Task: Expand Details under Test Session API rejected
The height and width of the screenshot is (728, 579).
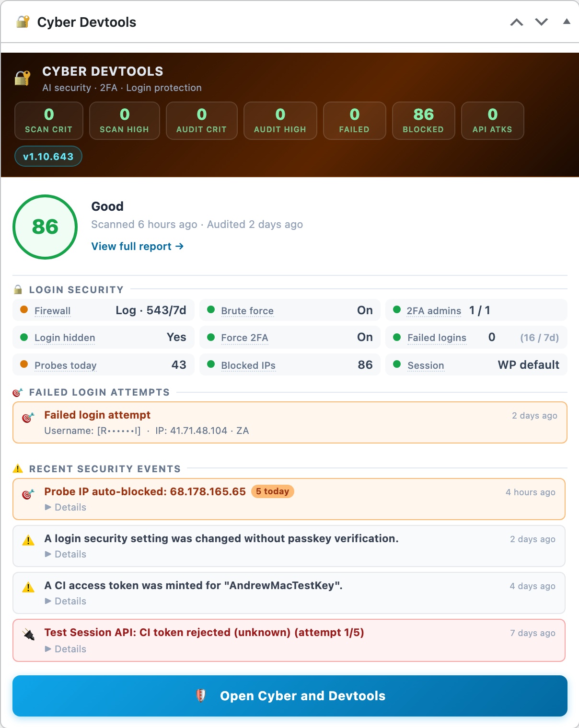Action: [66, 649]
